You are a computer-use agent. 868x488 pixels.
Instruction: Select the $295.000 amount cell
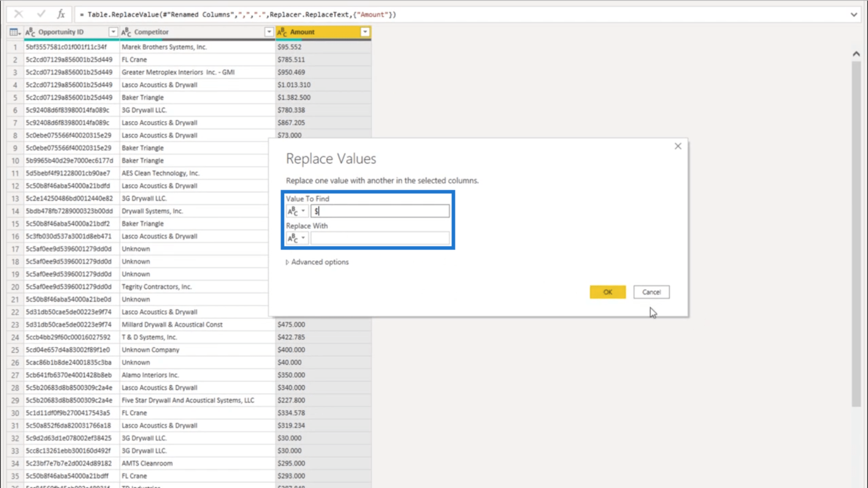323,463
